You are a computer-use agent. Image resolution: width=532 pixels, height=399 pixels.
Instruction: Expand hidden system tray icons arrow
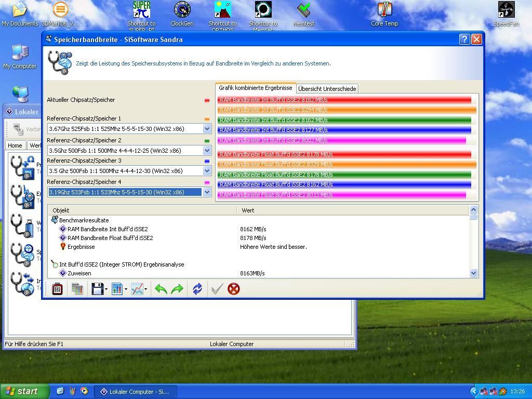tap(474, 392)
